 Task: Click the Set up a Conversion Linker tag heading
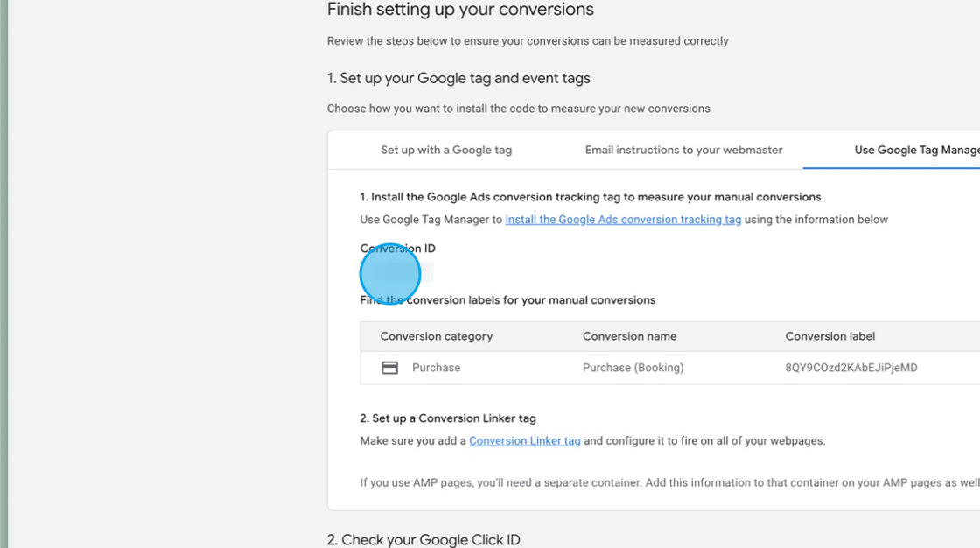click(448, 418)
